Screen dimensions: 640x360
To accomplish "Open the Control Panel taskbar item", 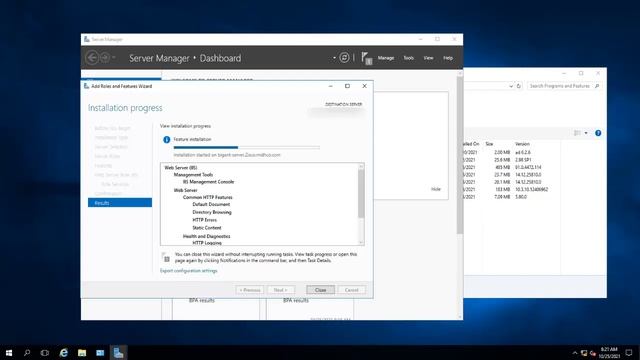I will 100,353.
